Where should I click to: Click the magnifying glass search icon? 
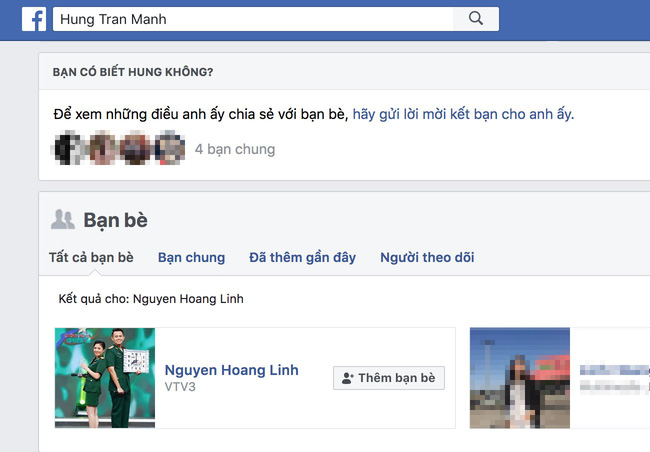point(475,19)
